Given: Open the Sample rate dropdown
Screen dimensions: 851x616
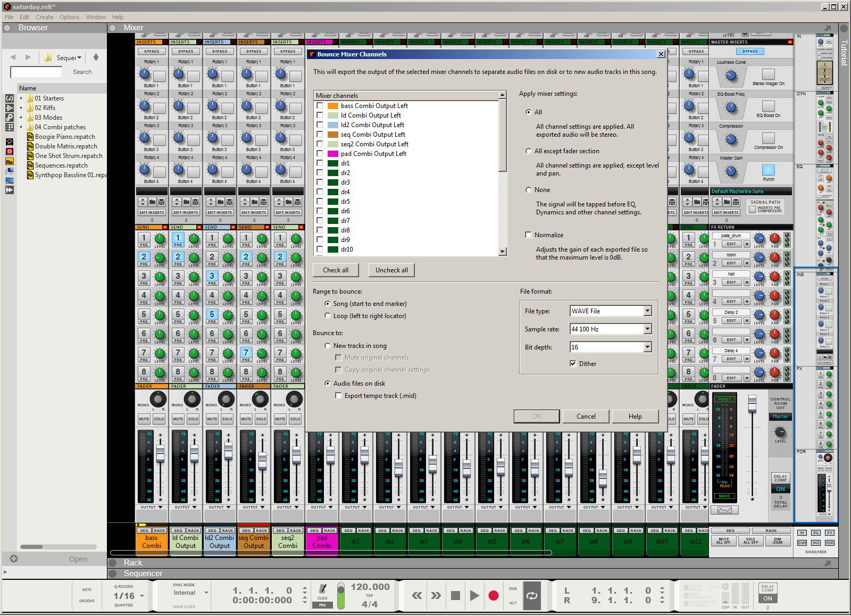Looking at the screenshot, I should pos(647,329).
